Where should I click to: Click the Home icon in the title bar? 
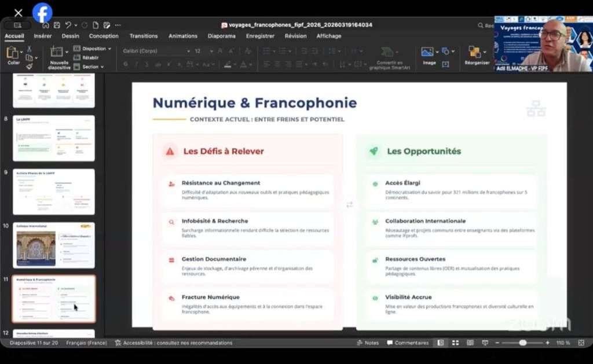pyautogui.click(x=46, y=25)
